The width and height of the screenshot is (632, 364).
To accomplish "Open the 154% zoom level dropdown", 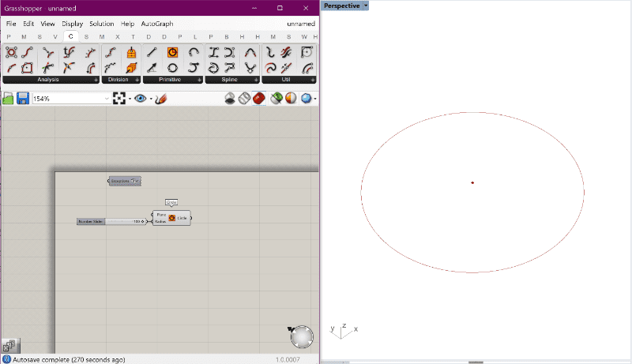I will click(107, 99).
